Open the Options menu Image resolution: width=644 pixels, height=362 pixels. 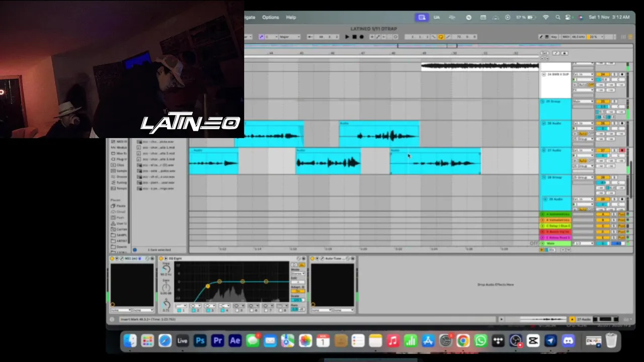click(270, 17)
